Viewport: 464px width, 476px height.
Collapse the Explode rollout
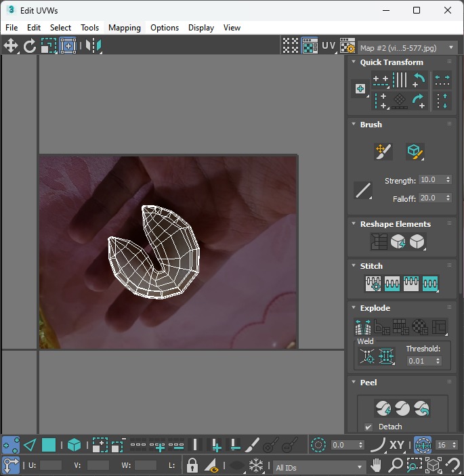coord(354,307)
